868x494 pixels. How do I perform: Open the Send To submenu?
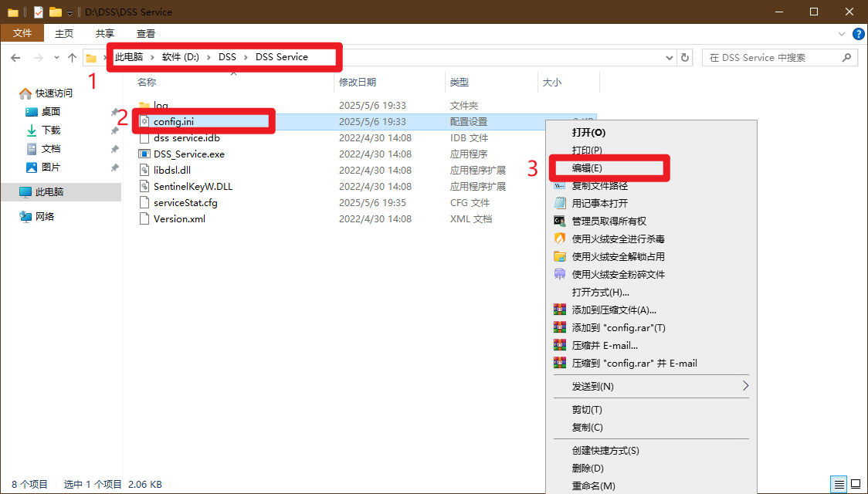tap(592, 386)
